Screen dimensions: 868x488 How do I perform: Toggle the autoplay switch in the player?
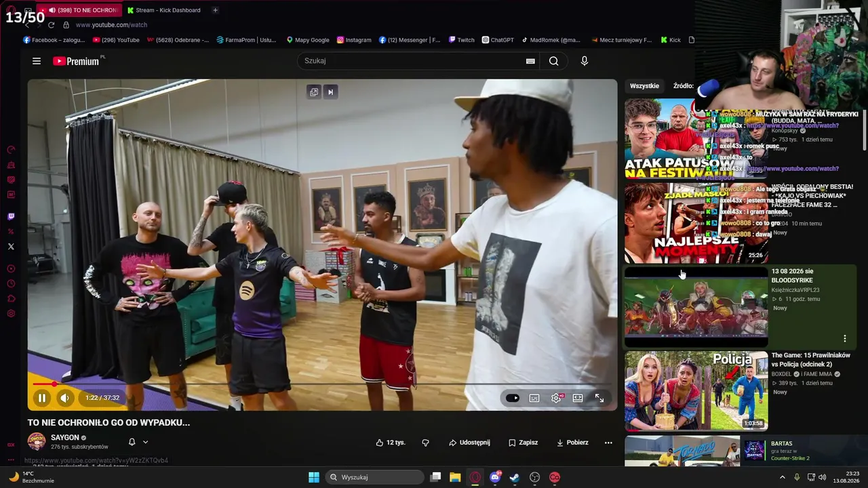coord(513,398)
